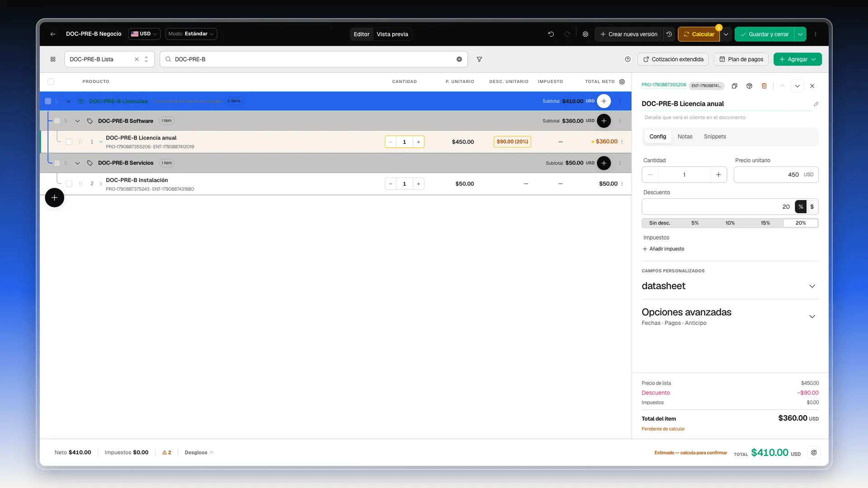Switch to Vista previa tab
The width and height of the screenshot is (868, 488).
point(392,34)
